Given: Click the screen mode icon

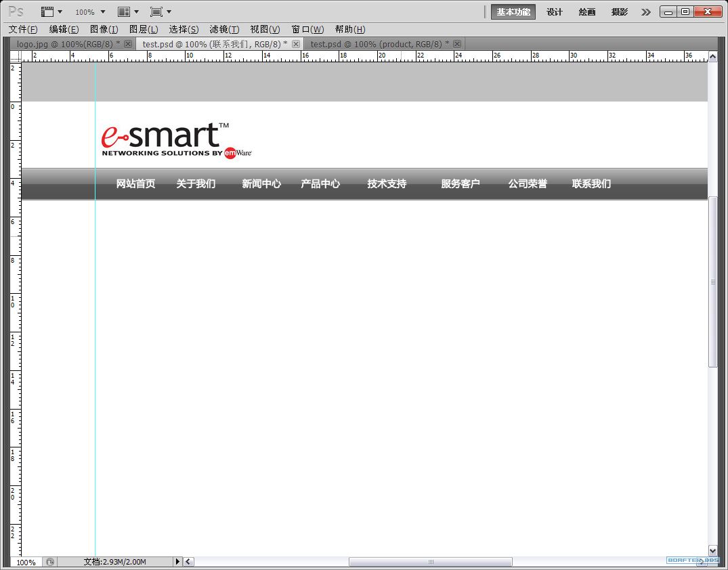Looking at the screenshot, I should point(156,12).
